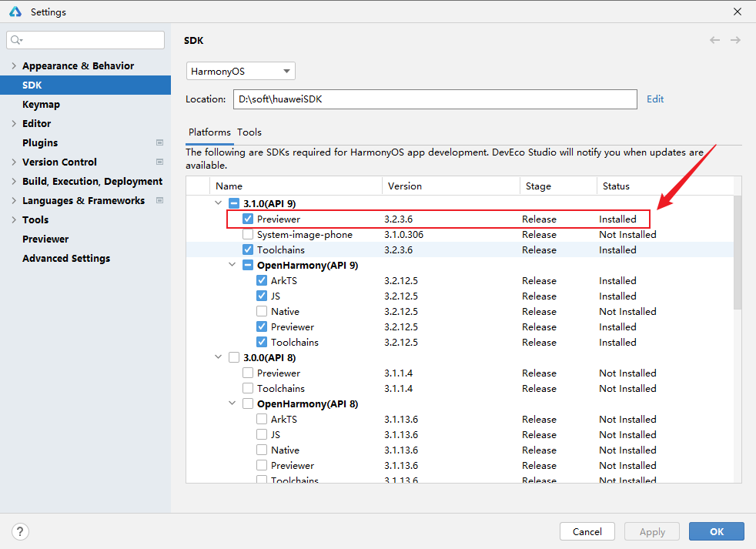Click System-image-phone version 3.1.0.306
Image resolution: width=756 pixels, height=549 pixels.
pos(403,234)
